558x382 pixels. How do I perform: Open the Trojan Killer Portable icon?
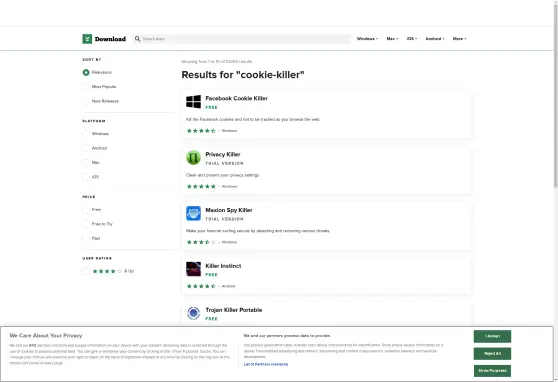tap(193, 313)
